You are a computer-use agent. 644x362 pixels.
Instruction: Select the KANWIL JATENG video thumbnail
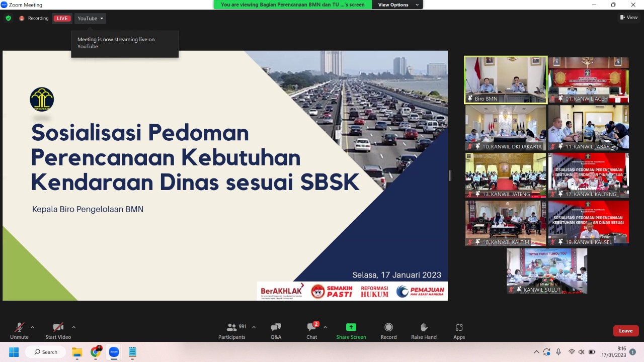point(506,175)
